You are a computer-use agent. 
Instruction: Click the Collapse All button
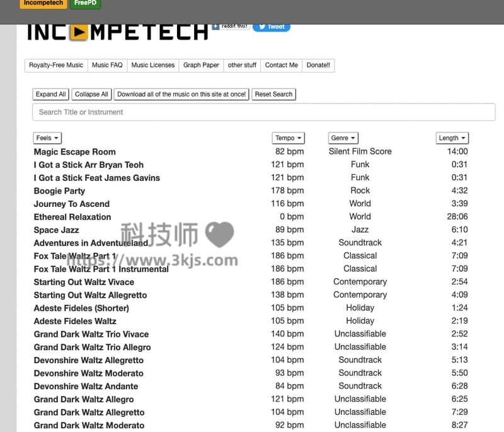coord(91,94)
